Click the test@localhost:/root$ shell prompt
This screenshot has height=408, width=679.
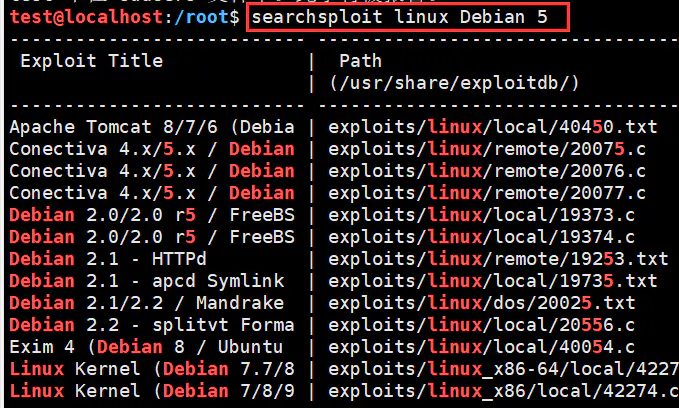pyautogui.click(x=125, y=17)
